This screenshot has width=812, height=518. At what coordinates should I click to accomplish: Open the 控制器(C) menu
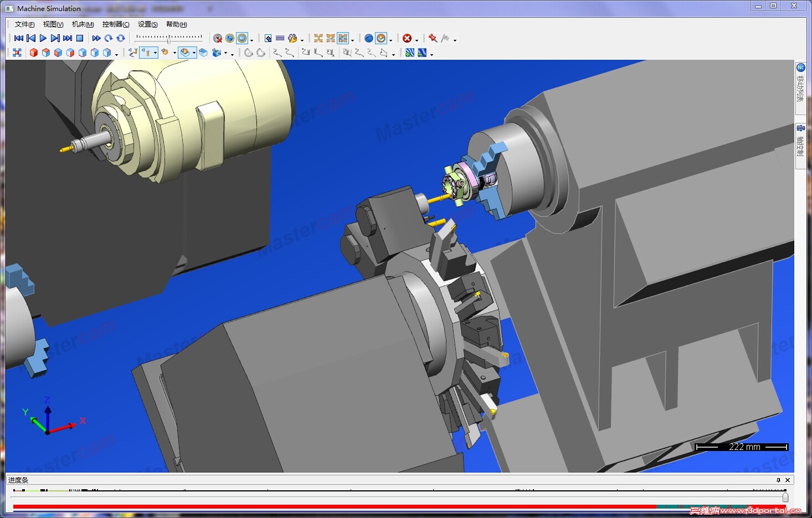click(x=116, y=24)
